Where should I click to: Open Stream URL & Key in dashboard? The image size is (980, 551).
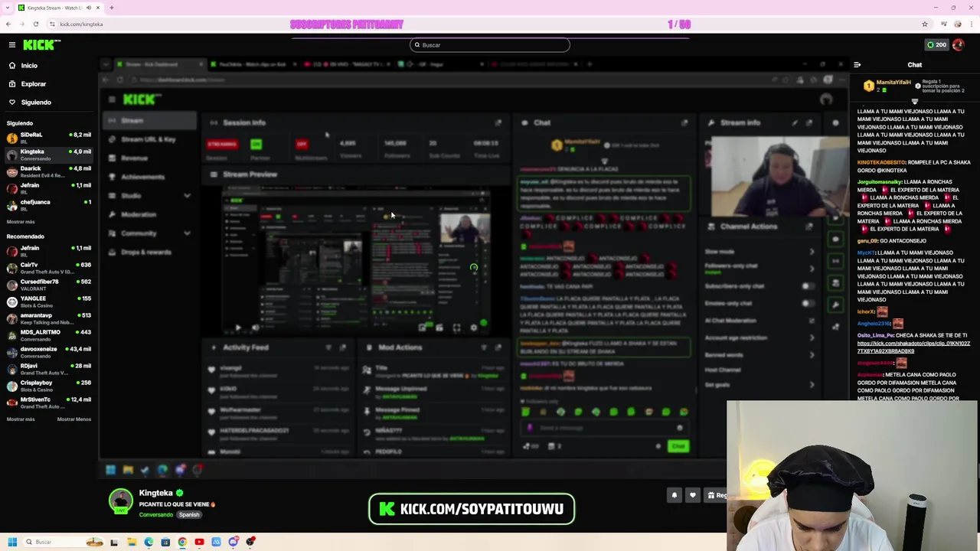click(x=149, y=139)
